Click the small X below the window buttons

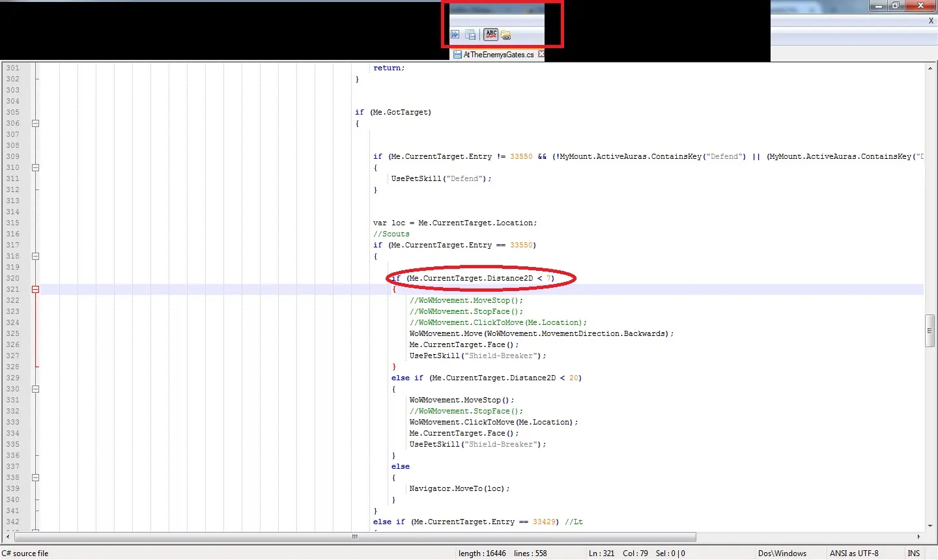click(931, 21)
